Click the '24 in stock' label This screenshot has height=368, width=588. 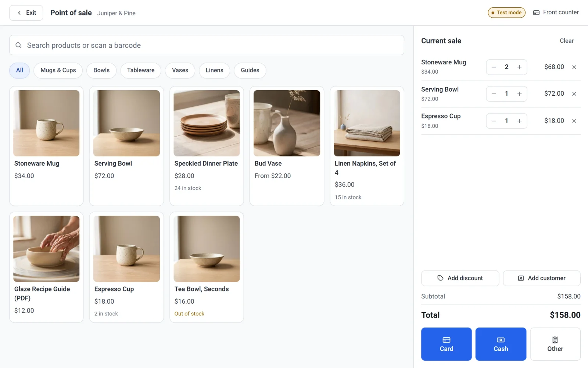[188, 188]
